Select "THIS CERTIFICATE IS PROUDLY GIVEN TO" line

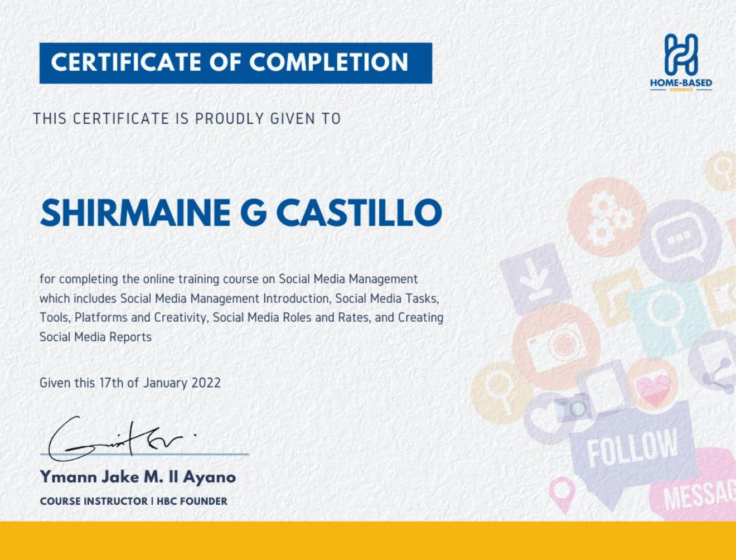tap(187, 119)
